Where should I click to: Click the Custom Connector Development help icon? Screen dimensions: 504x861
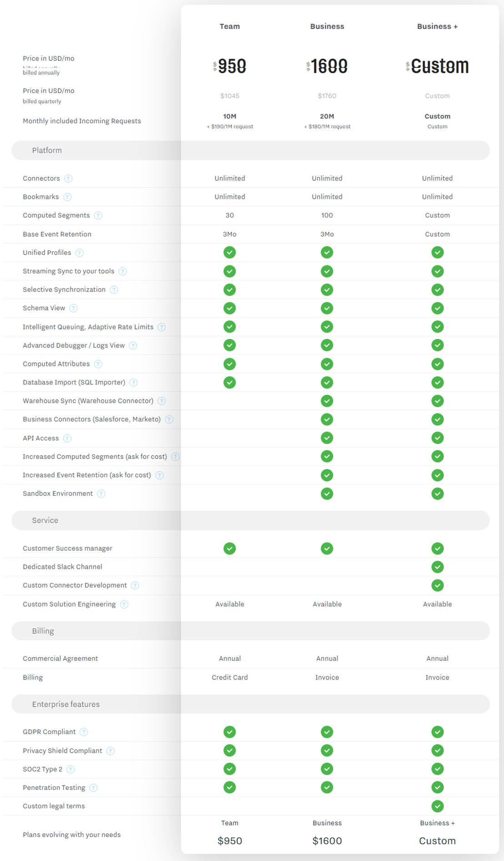click(x=135, y=585)
